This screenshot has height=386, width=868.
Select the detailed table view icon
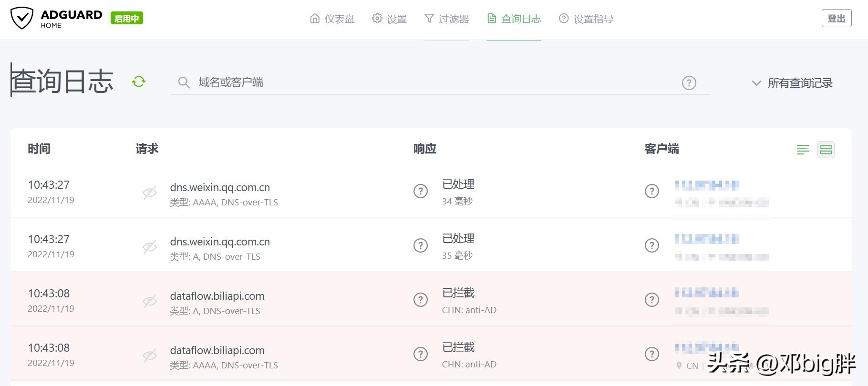coord(826,150)
